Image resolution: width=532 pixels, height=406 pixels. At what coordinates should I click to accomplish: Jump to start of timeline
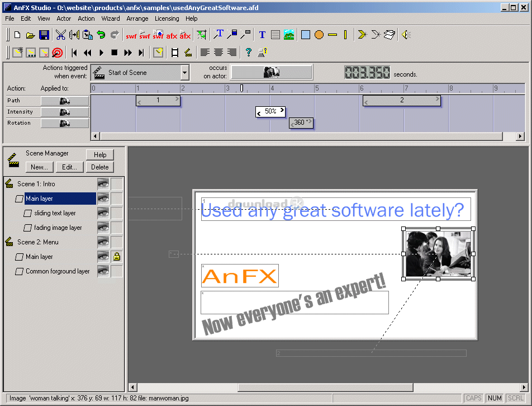tap(74, 53)
